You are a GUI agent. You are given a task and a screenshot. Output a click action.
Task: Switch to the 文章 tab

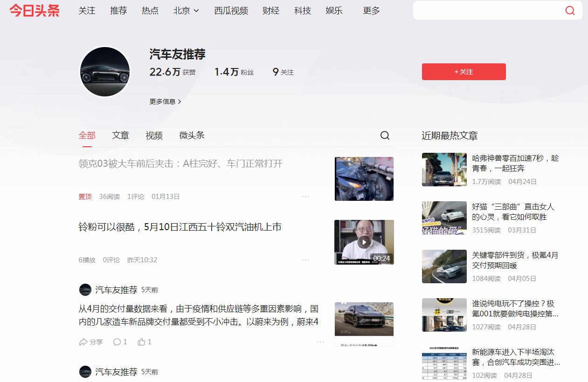coord(120,135)
